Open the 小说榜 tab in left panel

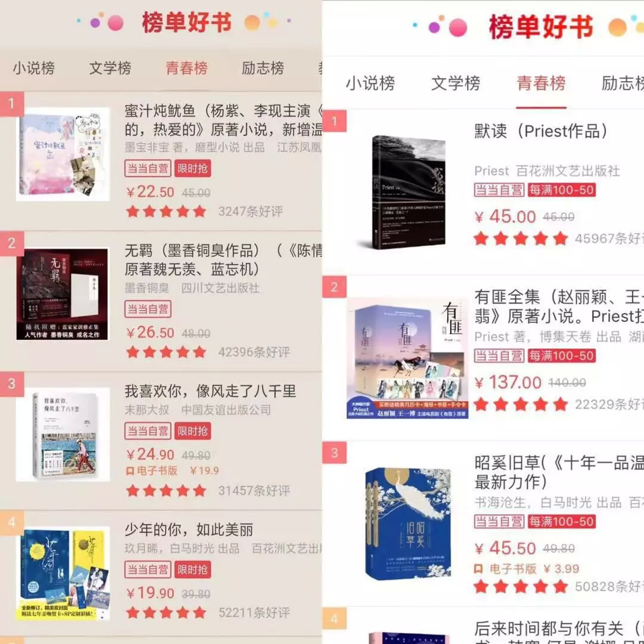pyautogui.click(x=33, y=68)
